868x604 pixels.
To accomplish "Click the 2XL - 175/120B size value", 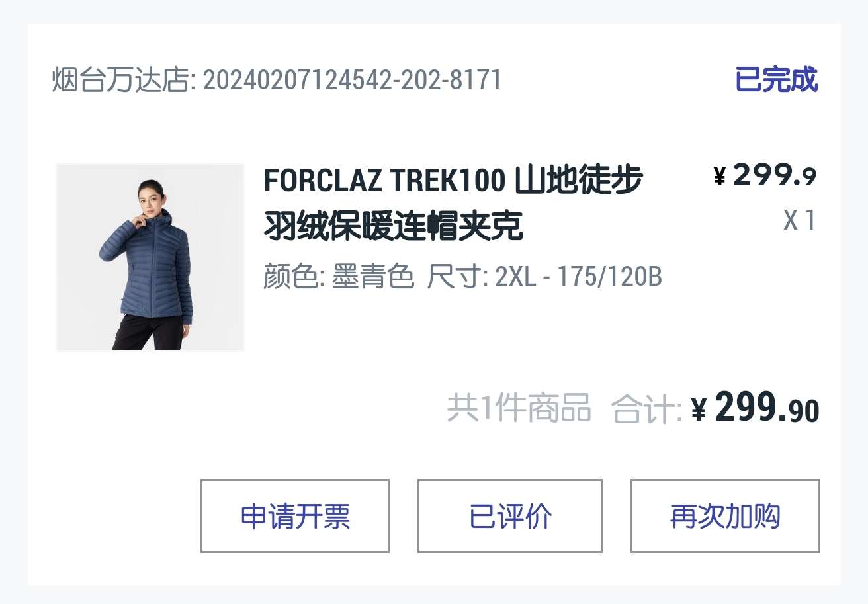I will coord(578,277).
